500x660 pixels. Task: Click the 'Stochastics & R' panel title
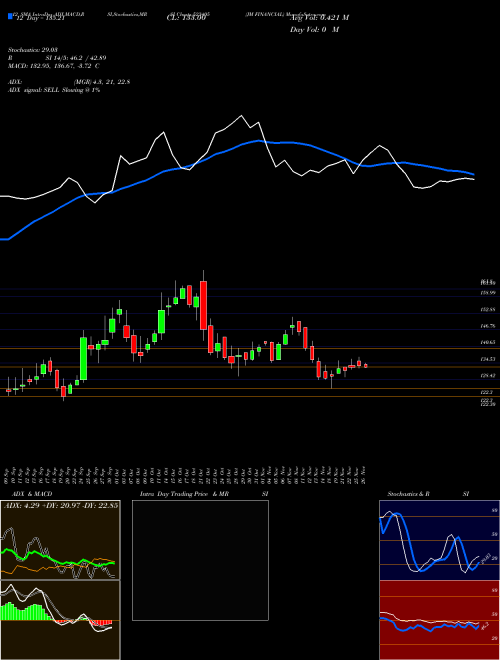[409, 494]
